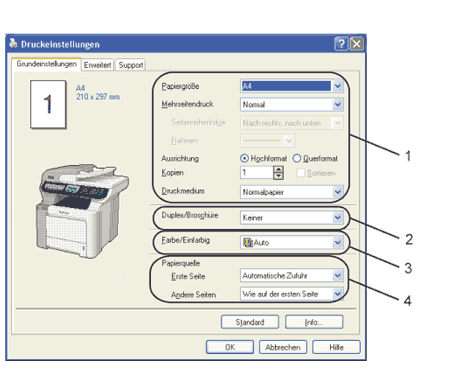
Task: Select the Hochformat radio button
Action: point(244,158)
